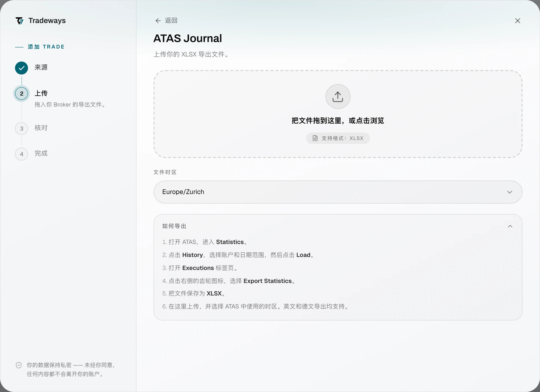Image resolution: width=540 pixels, height=392 pixels.
Task: Click the file icon in 支持格式 badge
Action: coord(315,138)
